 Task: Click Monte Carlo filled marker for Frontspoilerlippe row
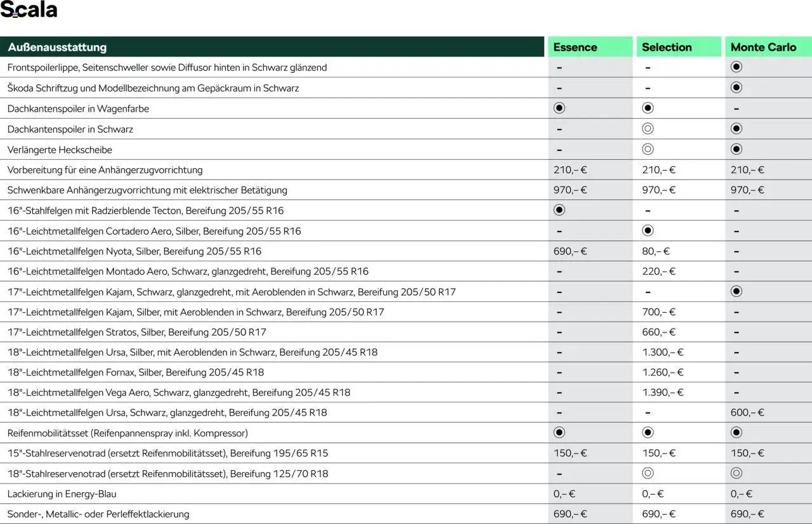[736, 67]
